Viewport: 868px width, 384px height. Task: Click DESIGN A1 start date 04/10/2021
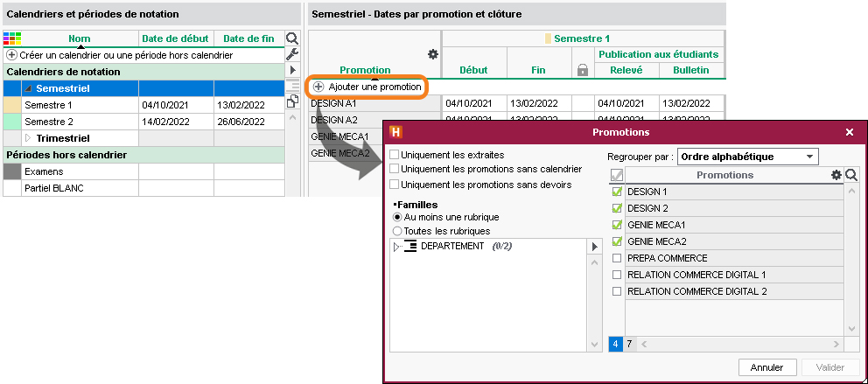[474, 103]
